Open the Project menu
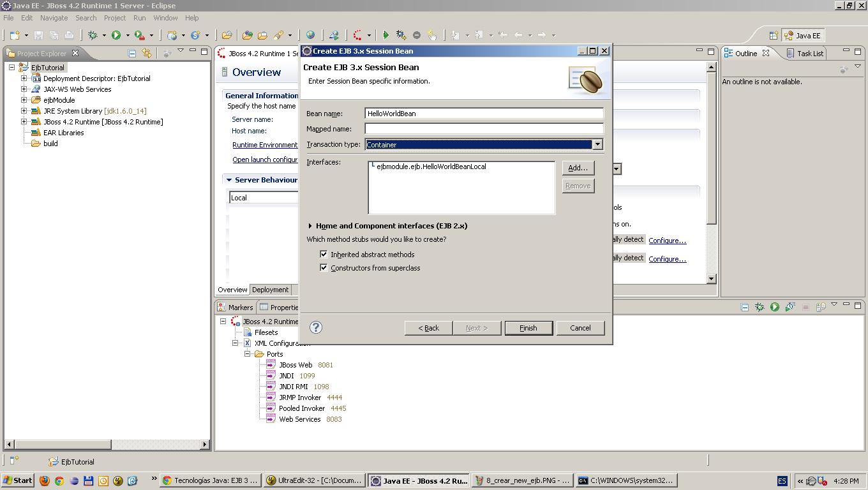Screen dimensions: 868x490 point(114,18)
